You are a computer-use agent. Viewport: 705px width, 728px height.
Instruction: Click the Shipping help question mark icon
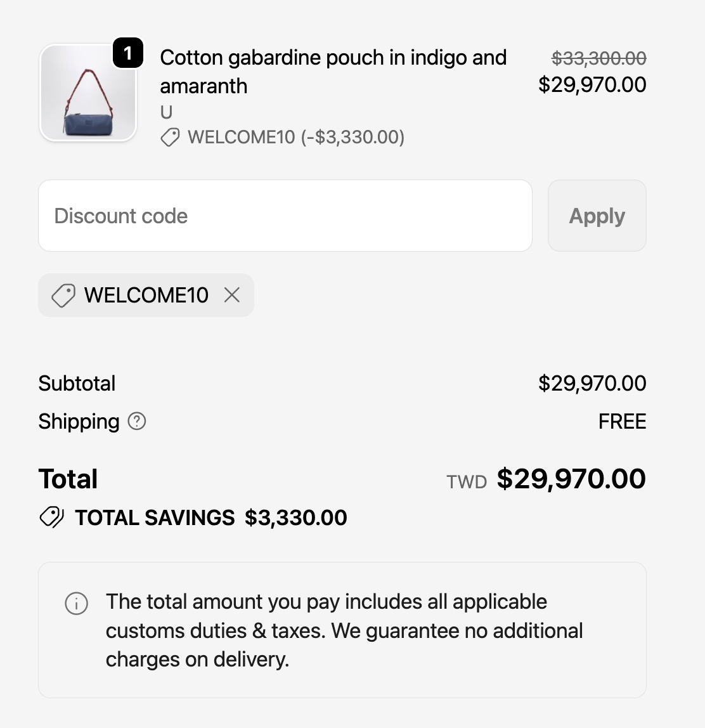[137, 421]
